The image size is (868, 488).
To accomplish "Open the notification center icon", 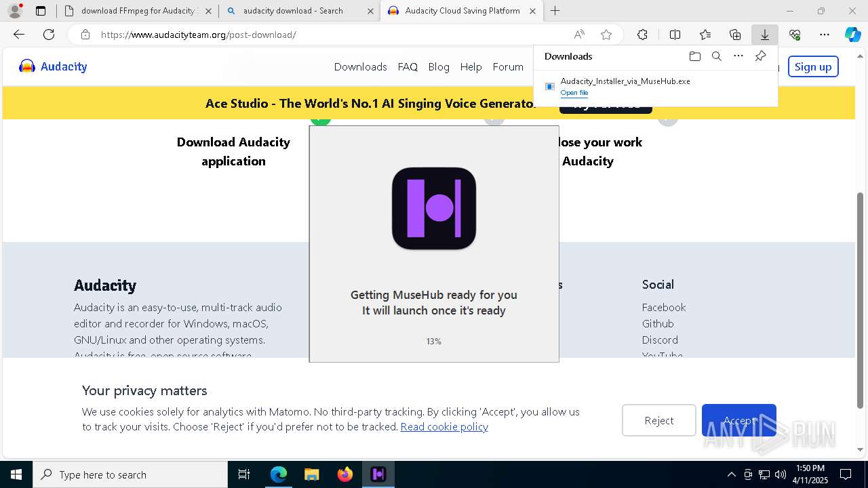I will [846, 474].
